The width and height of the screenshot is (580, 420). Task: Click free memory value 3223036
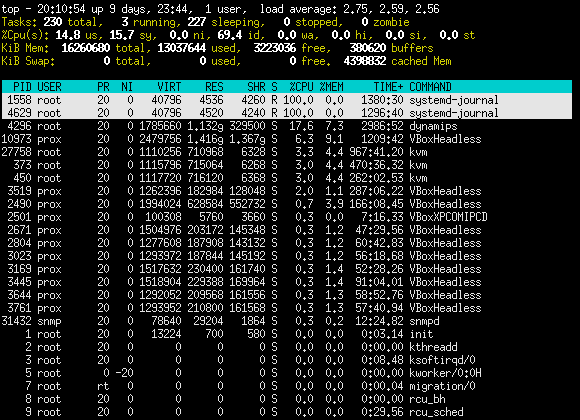click(x=274, y=48)
